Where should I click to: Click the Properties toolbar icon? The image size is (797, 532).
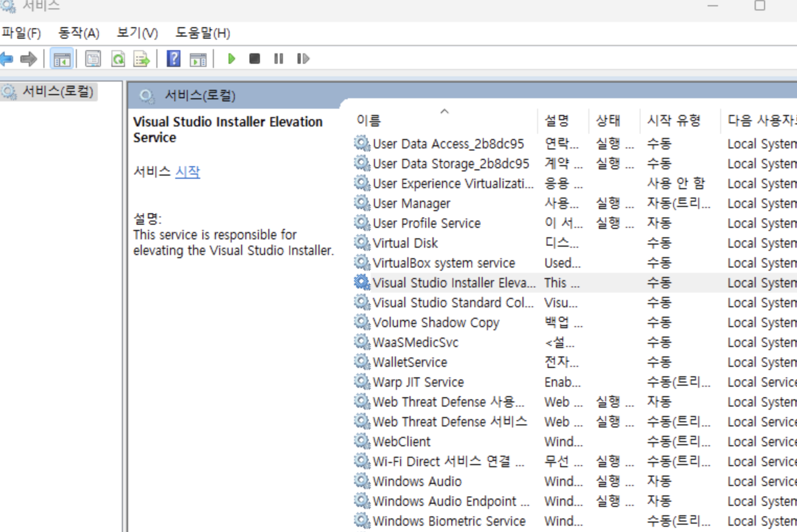(93, 59)
